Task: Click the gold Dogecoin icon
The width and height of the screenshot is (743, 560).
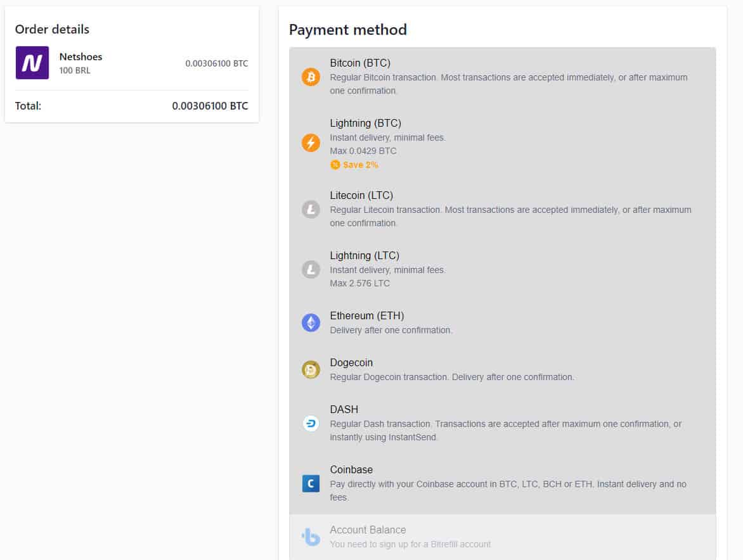Action: 311,370
